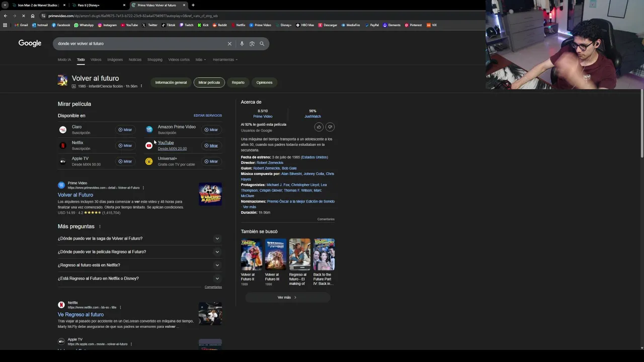Image resolution: width=644 pixels, height=362 pixels.
Task: Switch to the Para ti Disney+ tab
Action: (x=98, y=5)
